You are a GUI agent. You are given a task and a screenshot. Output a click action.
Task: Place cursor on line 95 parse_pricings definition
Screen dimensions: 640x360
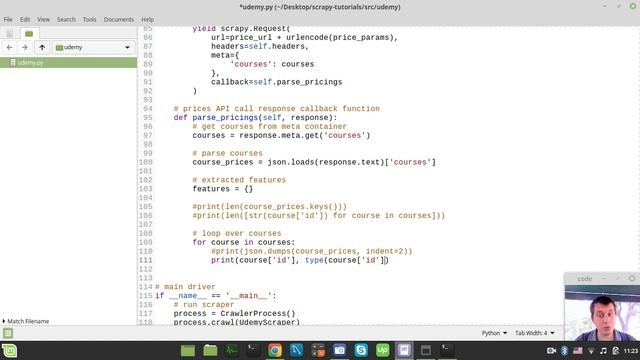point(256,118)
